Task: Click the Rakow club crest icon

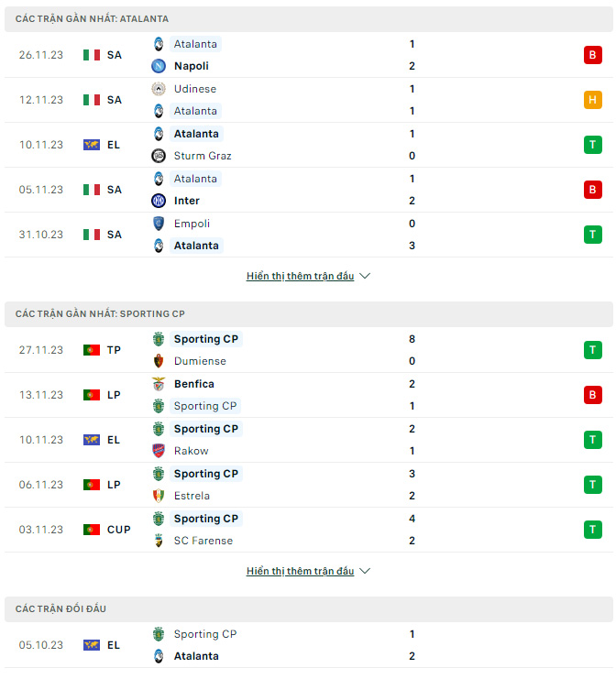Action: 159,451
